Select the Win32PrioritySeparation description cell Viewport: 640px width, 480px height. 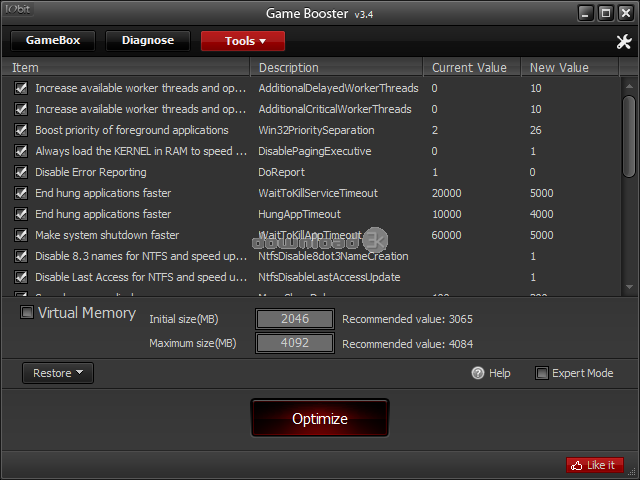[316, 130]
